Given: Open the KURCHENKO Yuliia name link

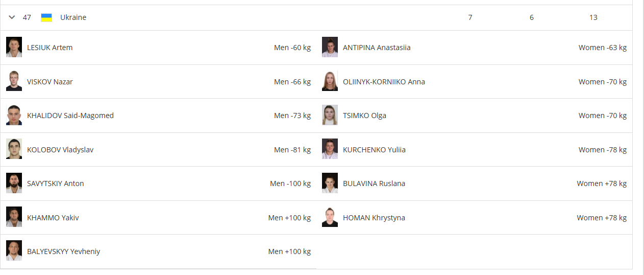Looking at the screenshot, I should click(x=374, y=150).
